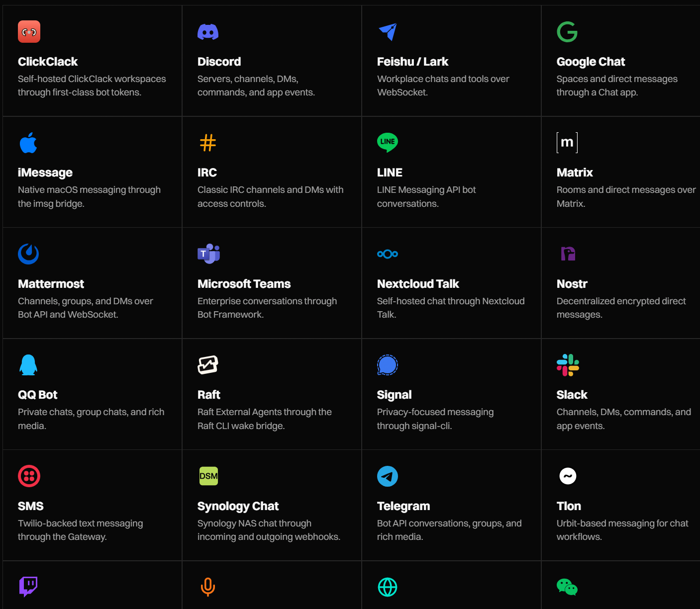
Task: Click 'LINE Messaging API bot conversations' text
Action: pyautogui.click(x=426, y=196)
